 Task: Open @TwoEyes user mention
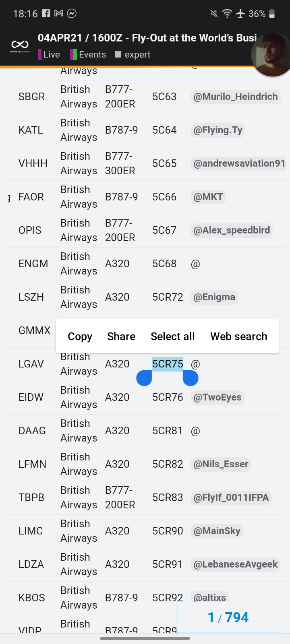click(x=217, y=397)
